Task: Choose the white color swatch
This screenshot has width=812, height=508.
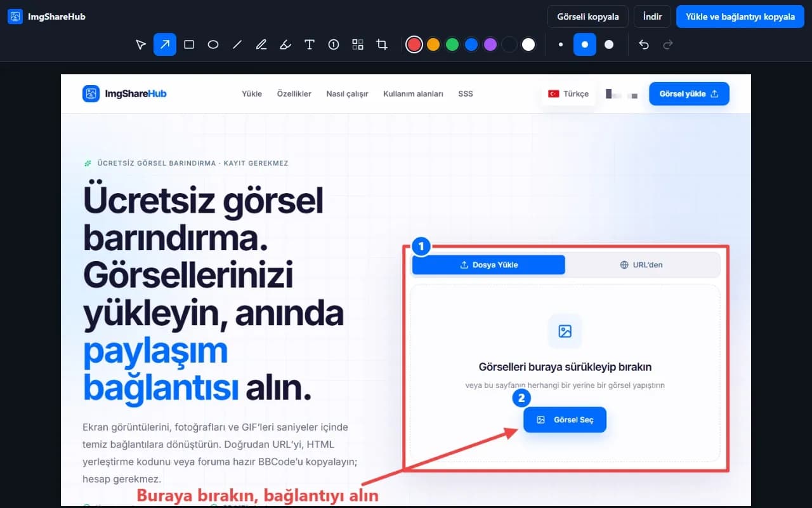Action: (528, 44)
